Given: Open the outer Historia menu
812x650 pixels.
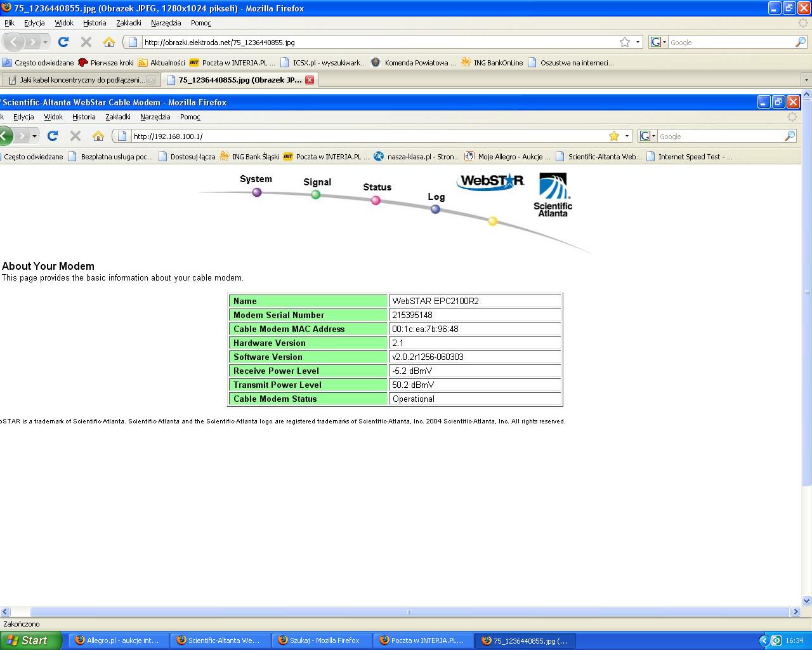Looking at the screenshot, I should tap(95, 23).
